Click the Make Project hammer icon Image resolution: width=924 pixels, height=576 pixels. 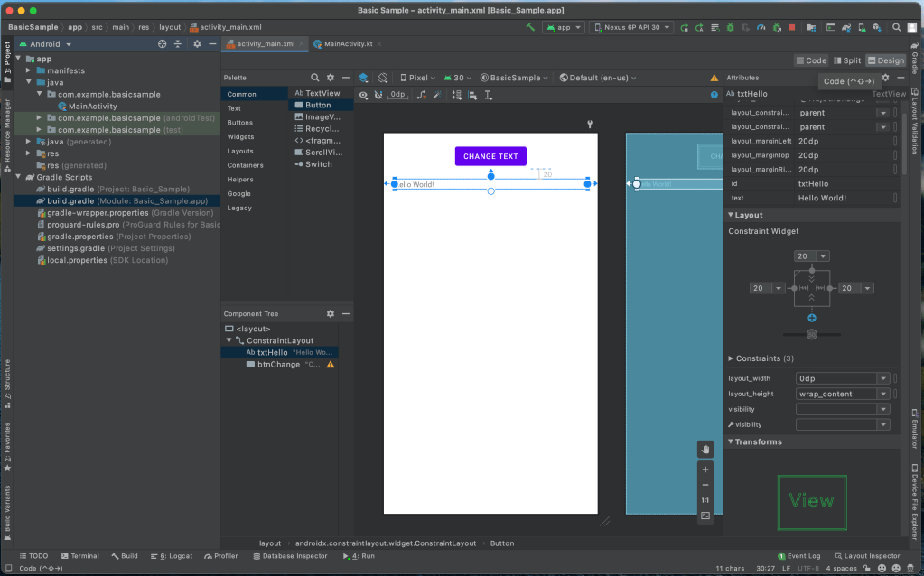pyautogui.click(x=531, y=27)
